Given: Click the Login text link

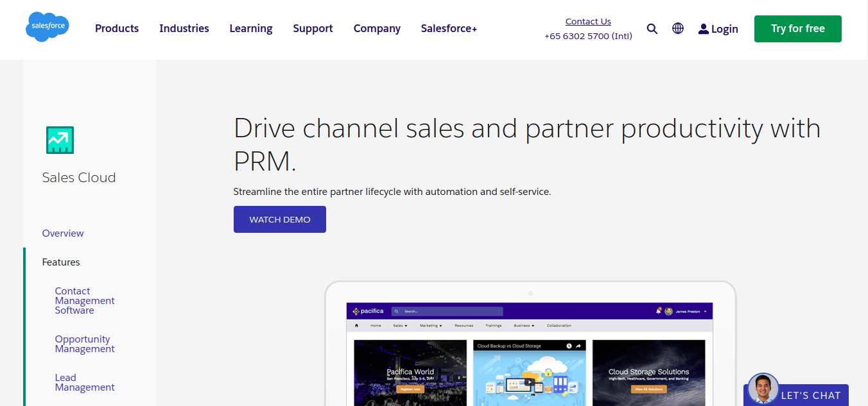Looking at the screenshot, I should coord(725,29).
